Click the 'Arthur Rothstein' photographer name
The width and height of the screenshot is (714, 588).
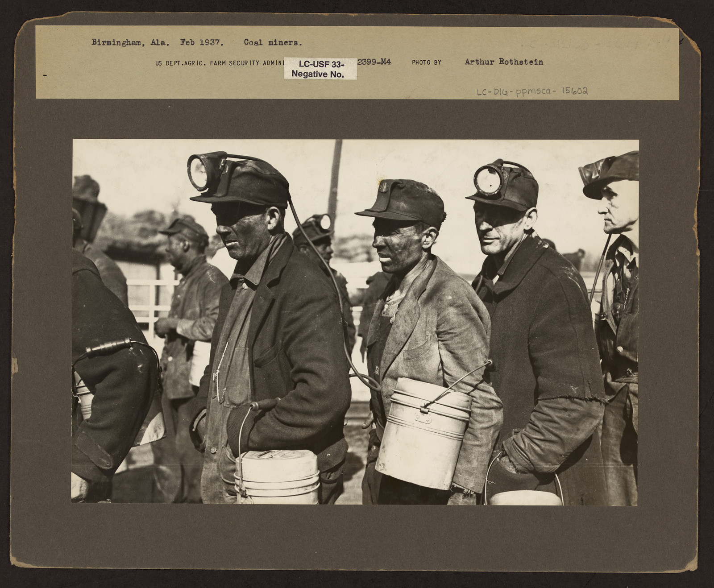click(x=504, y=62)
